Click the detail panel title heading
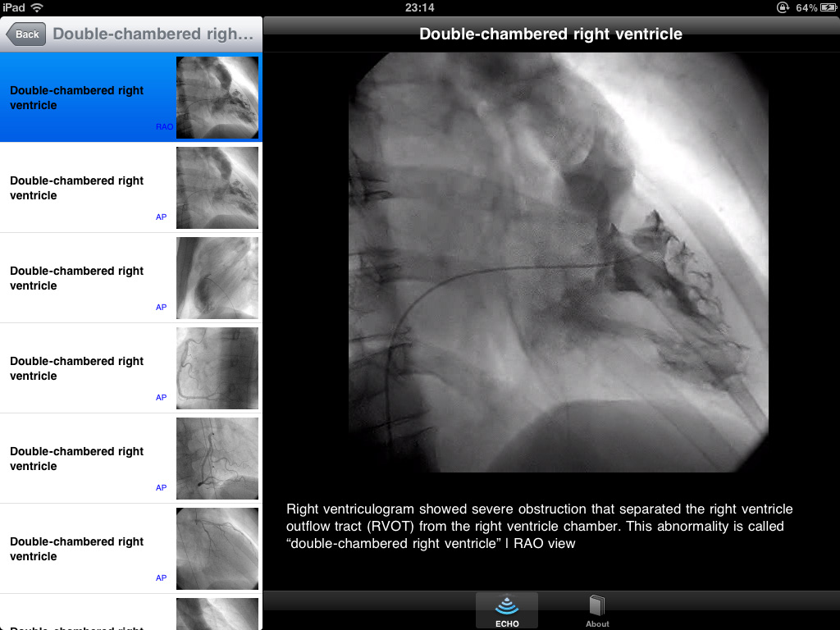840x630 pixels. pyautogui.click(x=550, y=34)
